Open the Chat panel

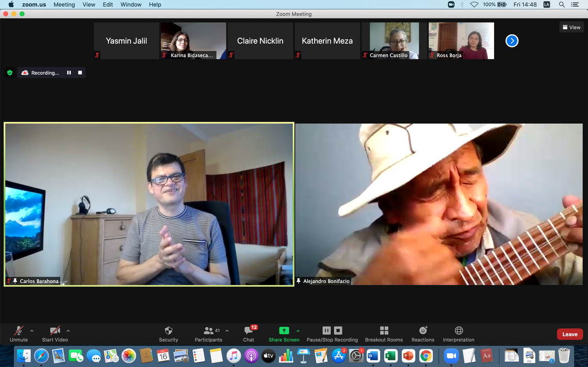pos(249,331)
